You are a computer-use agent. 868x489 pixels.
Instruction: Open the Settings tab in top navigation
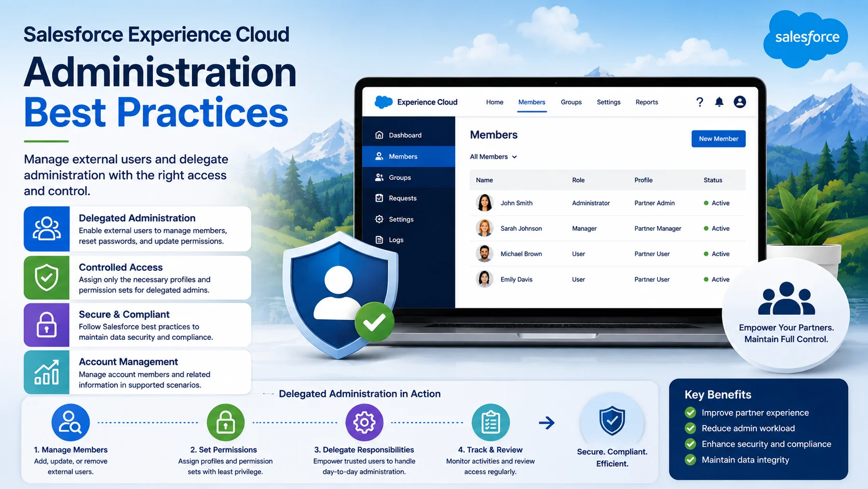(x=608, y=102)
